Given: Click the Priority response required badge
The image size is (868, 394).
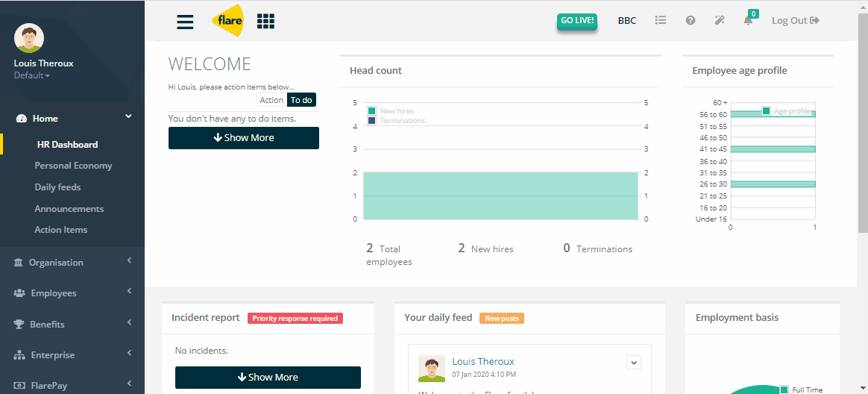Looking at the screenshot, I should point(295,318).
